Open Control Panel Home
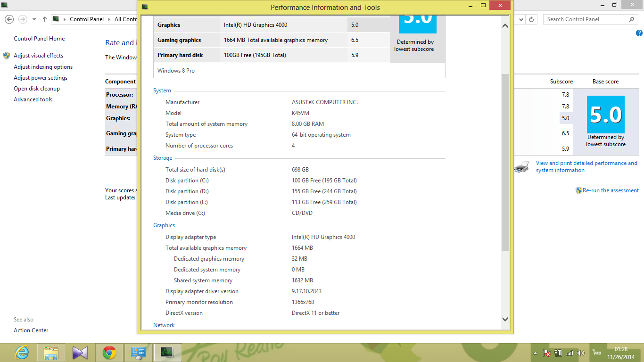This screenshot has height=362, width=644. pyautogui.click(x=39, y=39)
